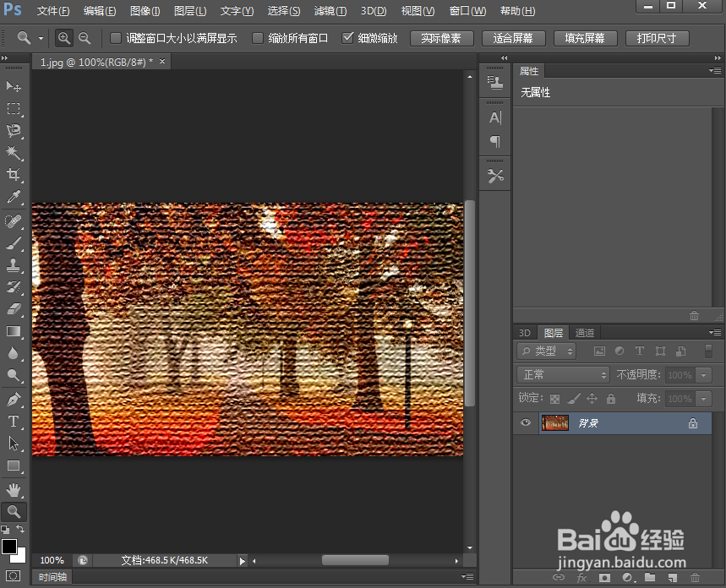Toggle lock image pixels brush icon
This screenshot has width=726, height=588.
[x=574, y=398]
